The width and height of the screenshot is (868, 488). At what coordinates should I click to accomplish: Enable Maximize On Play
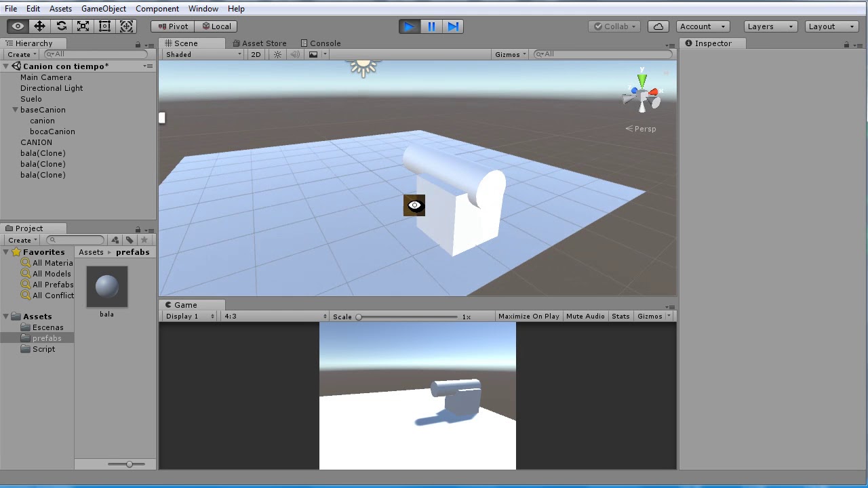(529, 317)
